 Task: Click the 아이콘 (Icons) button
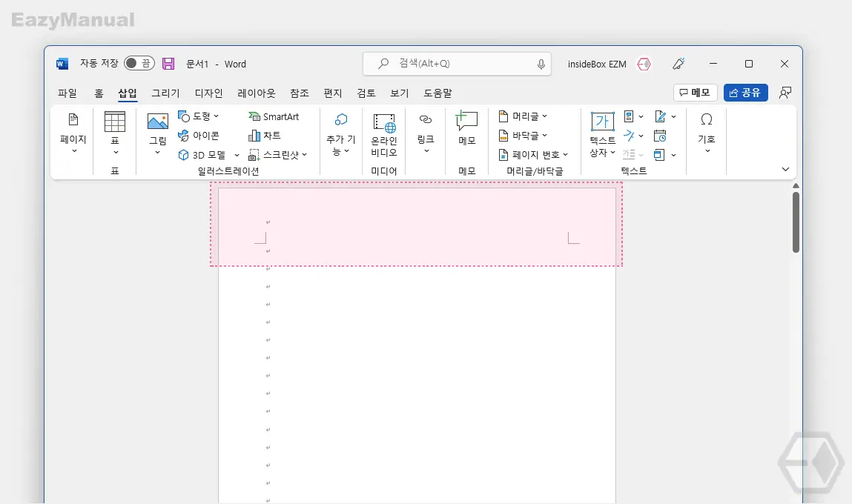point(198,135)
